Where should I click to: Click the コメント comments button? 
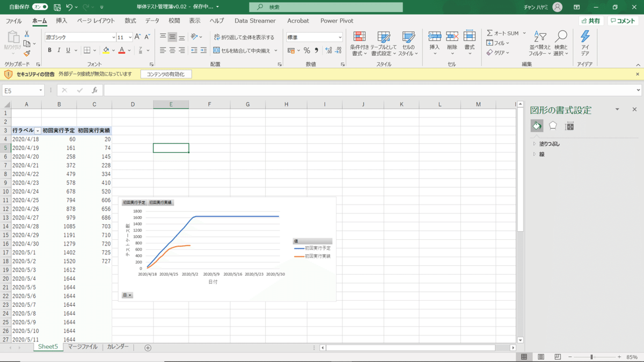tap(623, 21)
